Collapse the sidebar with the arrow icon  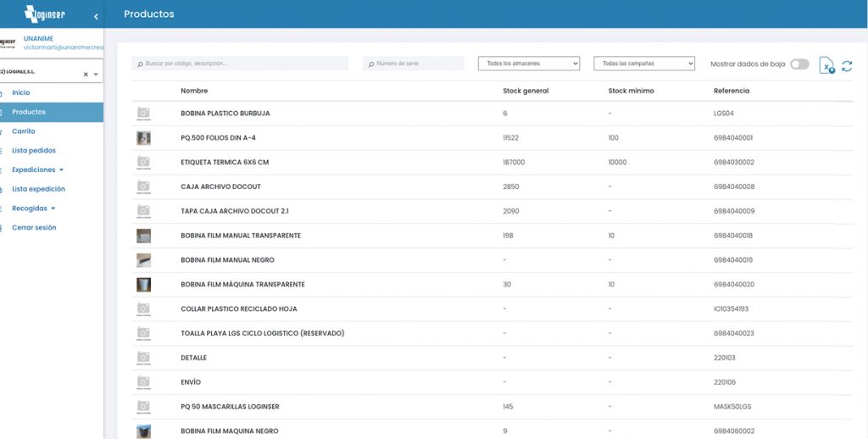point(96,16)
